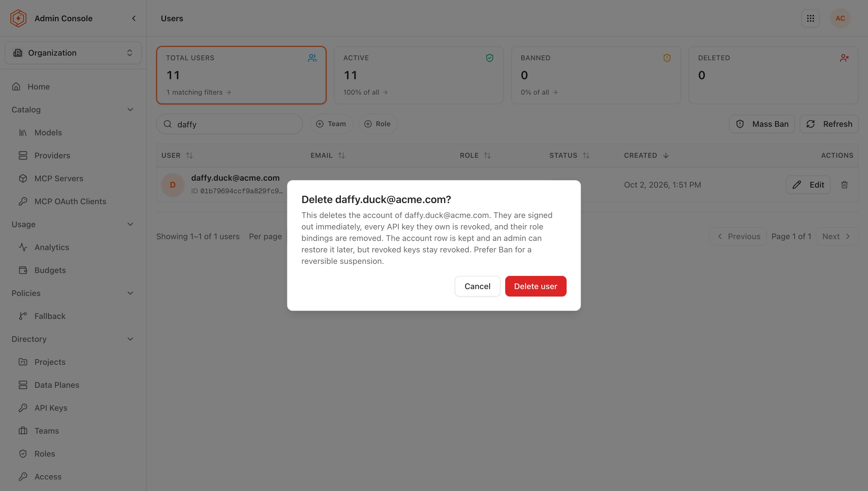Edit the daffy.duck user
Image resolution: width=868 pixels, height=491 pixels.
pyautogui.click(x=808, y=185)
